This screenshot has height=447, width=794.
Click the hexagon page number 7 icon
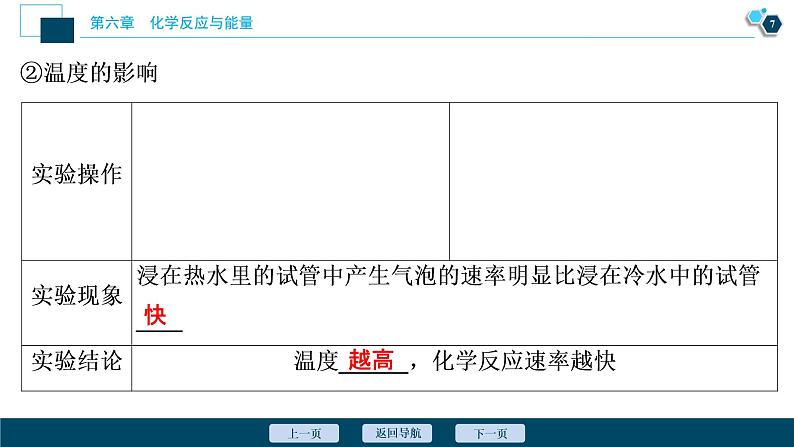[772, 24]
